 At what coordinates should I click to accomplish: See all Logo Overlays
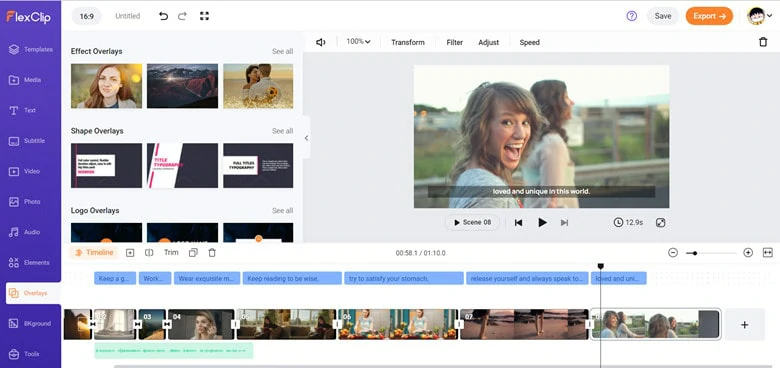pos(283,210)
